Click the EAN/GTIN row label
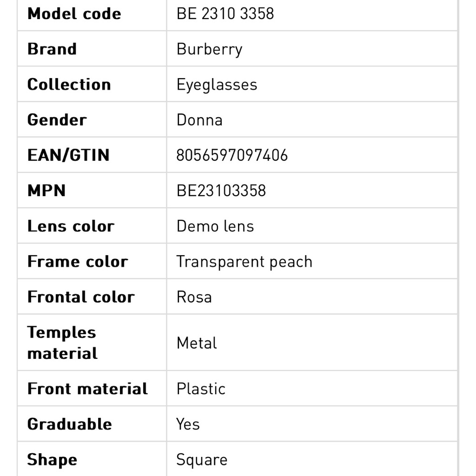This screenshot has width=476, height=476. coord(69,156)
